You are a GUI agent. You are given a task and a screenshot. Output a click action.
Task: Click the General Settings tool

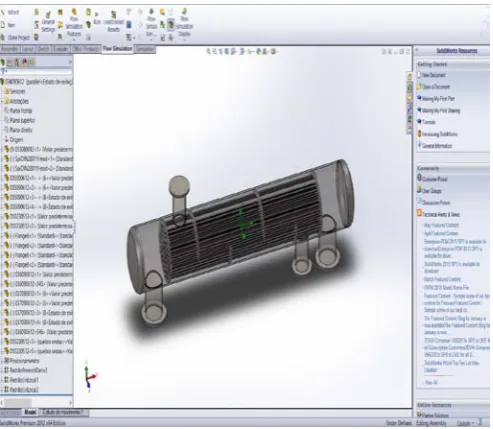[x=48, y=22]
